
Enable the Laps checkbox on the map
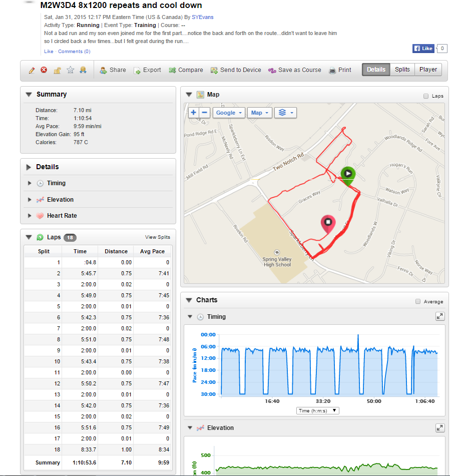(426, 96)
